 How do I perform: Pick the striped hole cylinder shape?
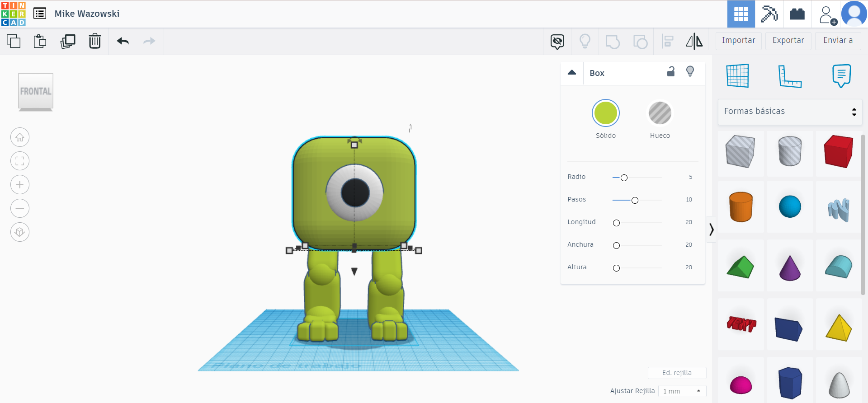[790, 153]
